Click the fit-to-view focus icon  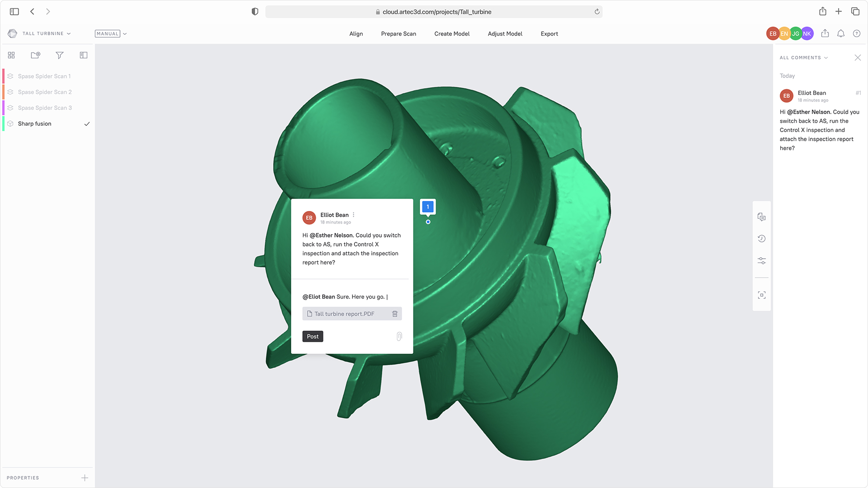point(761,295)
